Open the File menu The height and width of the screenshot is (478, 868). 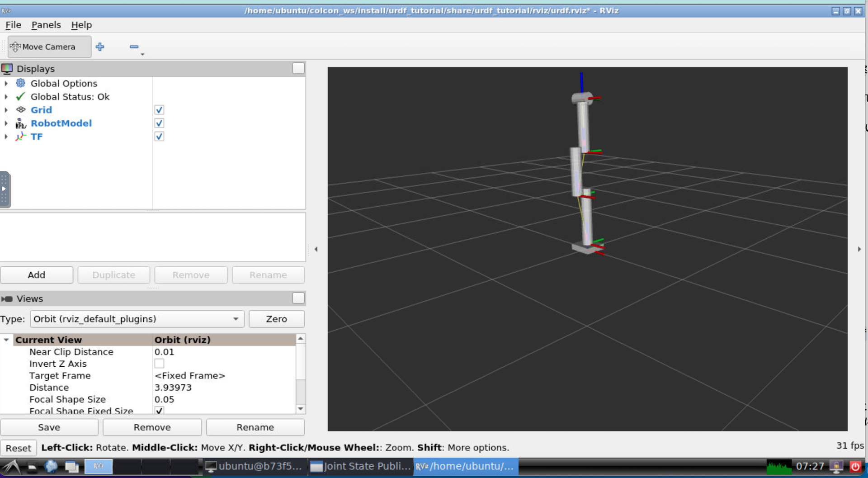pos(13,25)
